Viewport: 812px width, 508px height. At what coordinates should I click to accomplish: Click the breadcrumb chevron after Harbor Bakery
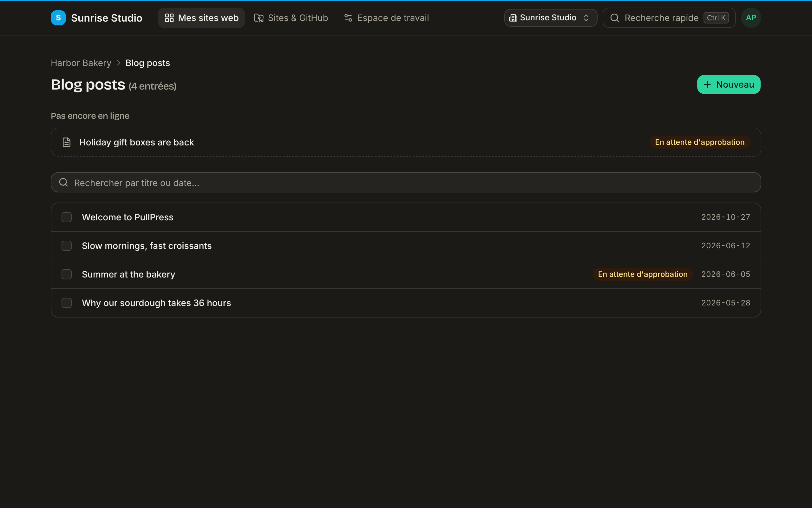(118, 63)
